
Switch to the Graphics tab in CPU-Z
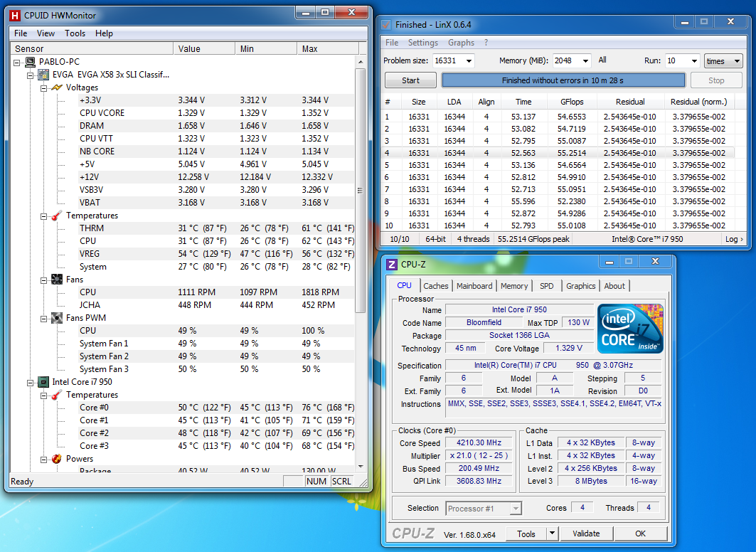(580, 286)
